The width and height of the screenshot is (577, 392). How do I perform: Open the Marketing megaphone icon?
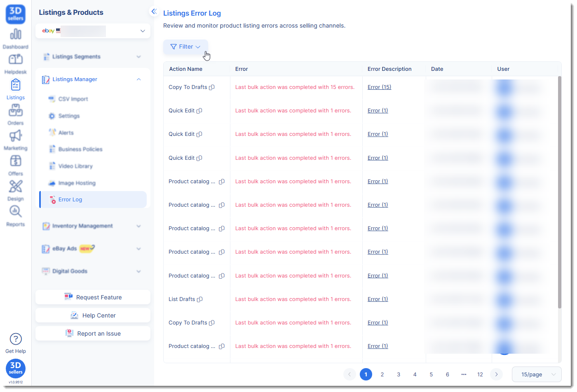[16, 135]
